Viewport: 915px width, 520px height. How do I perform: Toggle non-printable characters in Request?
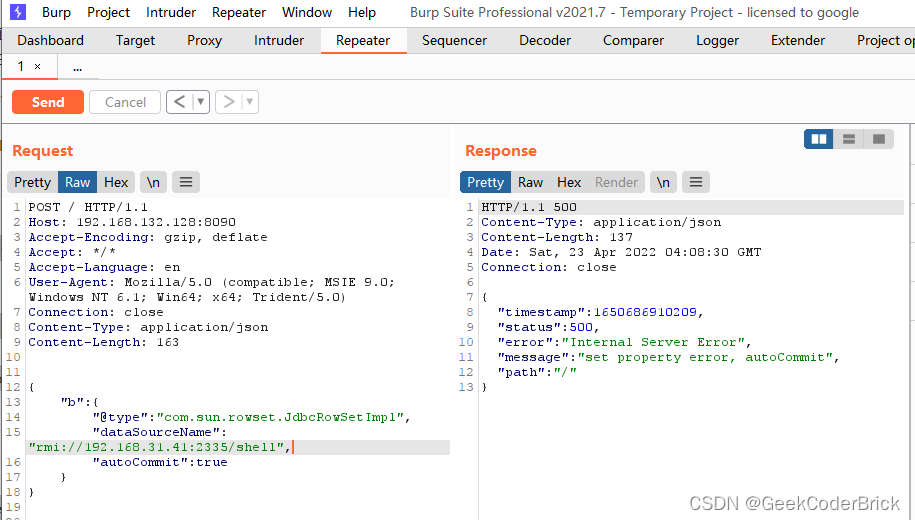tap(153, 182)
